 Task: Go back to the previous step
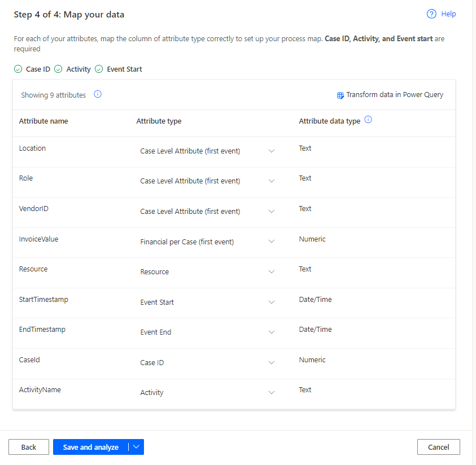click(28, 446)
